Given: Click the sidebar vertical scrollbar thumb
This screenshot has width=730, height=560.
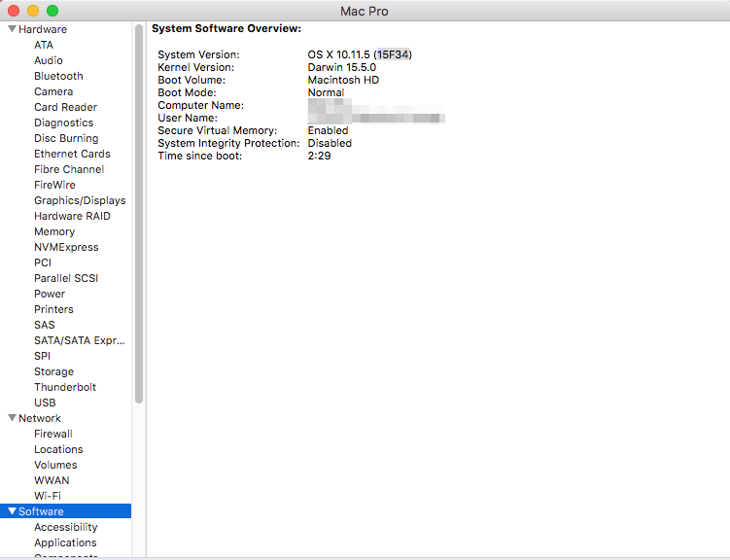Looking at the screenshot, I should coord(139,214).
